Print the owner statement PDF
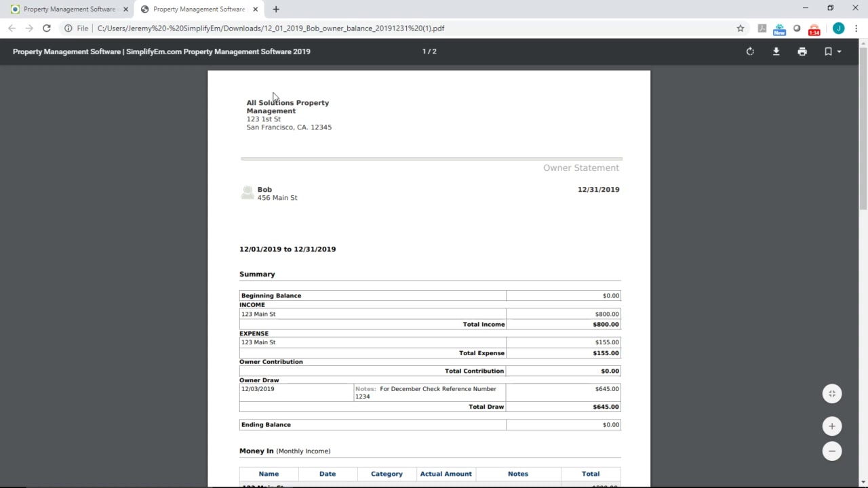 click(x=802, y=52)
